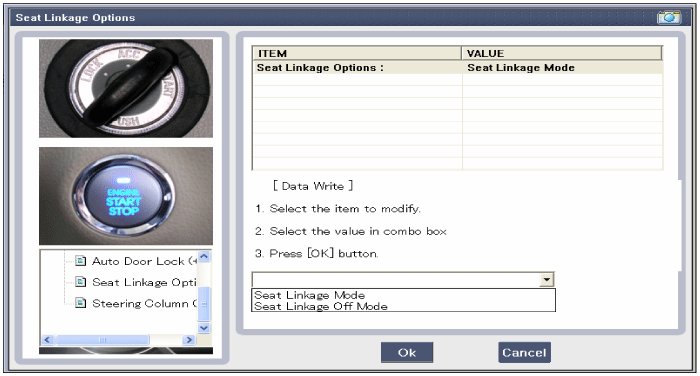
Task: Click the tree scroll down arrow
Action: coord(204,328)
